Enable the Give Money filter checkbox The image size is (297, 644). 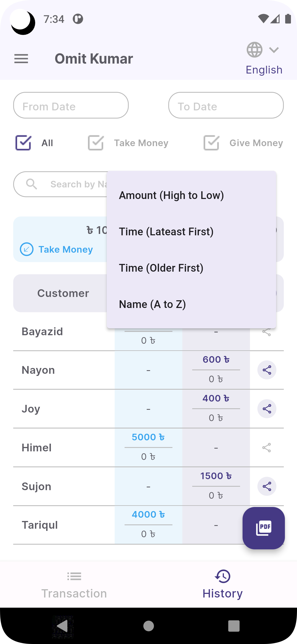tap(211, 143)
